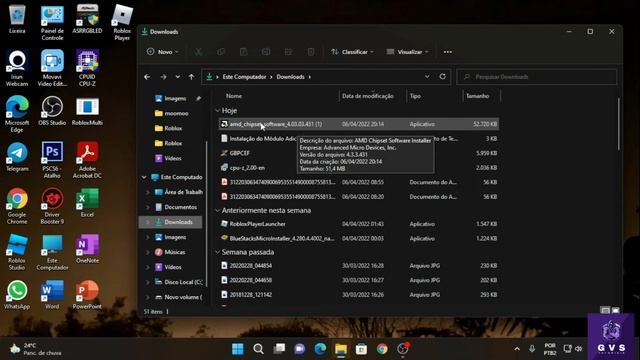
Task: Collapse the Este Computador tree node
Action: (144, 178)
